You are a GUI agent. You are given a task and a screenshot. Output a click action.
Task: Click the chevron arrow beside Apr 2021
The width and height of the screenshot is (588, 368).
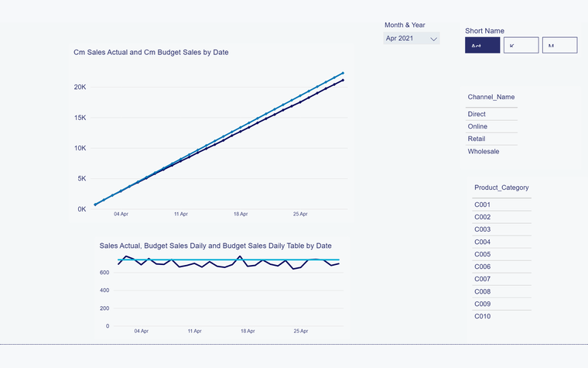tap(433, 39)
